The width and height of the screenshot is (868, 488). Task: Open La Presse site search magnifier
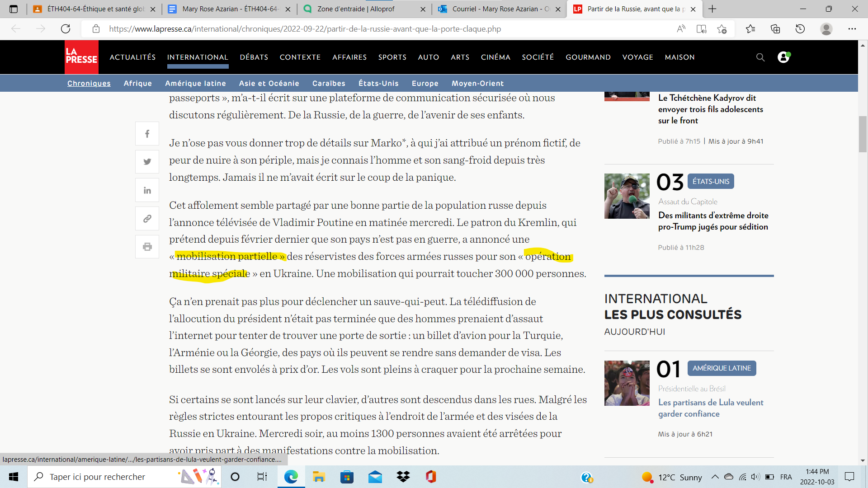click(x=760, y=57)
